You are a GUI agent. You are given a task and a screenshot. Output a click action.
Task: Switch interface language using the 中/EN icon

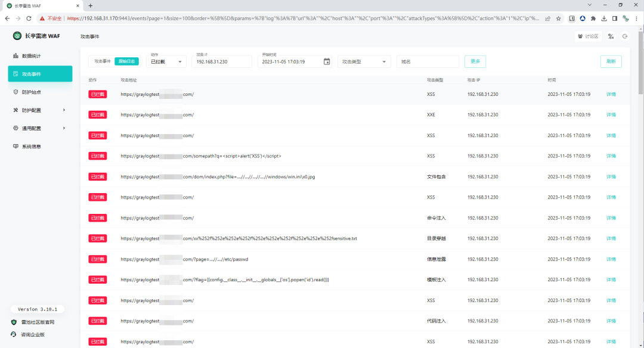611,36
